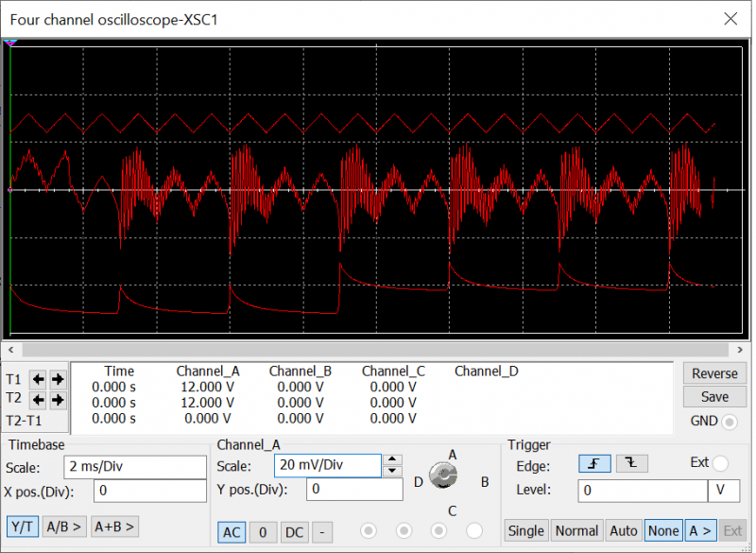The height and width of the screenshot is (553, 756).
Task: Click the Timebase Scale input field
Action: pyautogui.click(x=135, y=467)
